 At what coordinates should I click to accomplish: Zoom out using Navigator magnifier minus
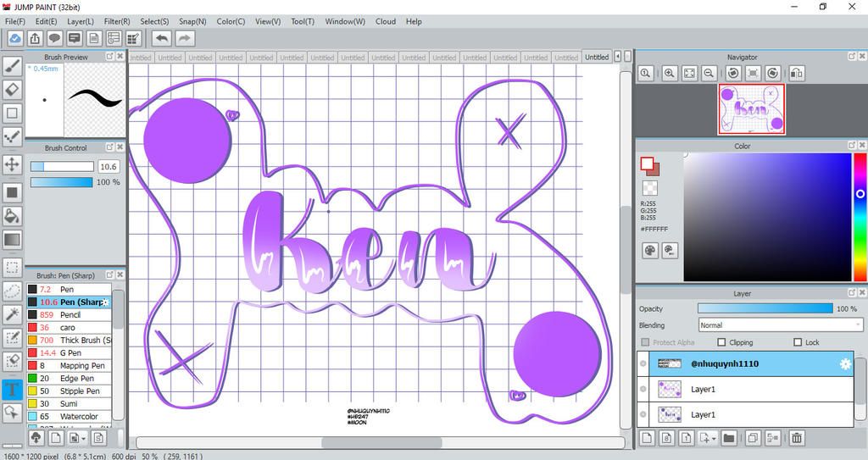(709, 73)
